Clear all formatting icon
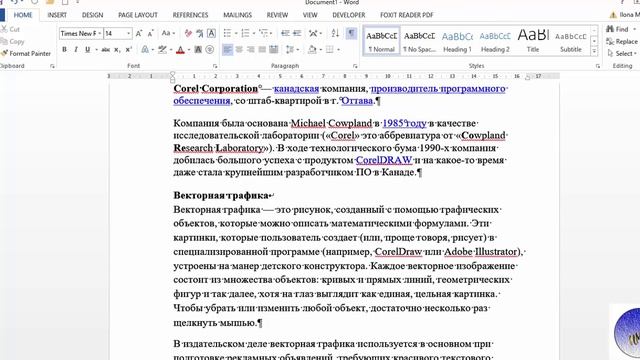 coord(188,33)
